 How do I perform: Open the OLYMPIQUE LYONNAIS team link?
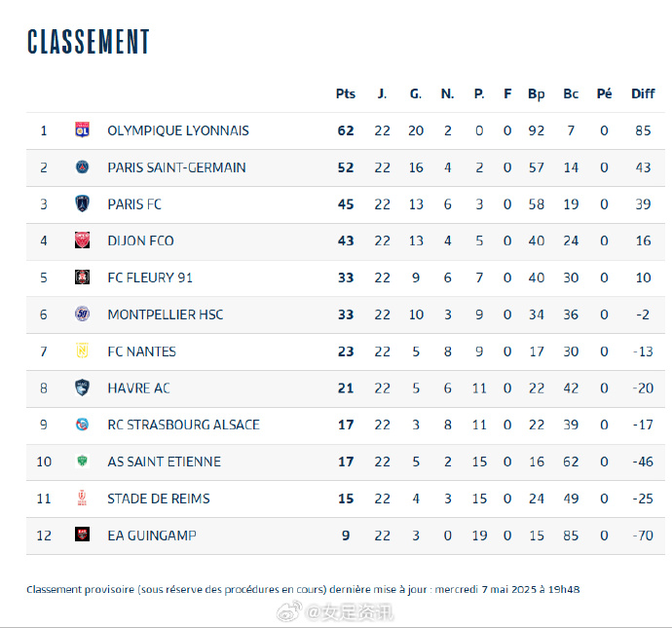point(178,130)
